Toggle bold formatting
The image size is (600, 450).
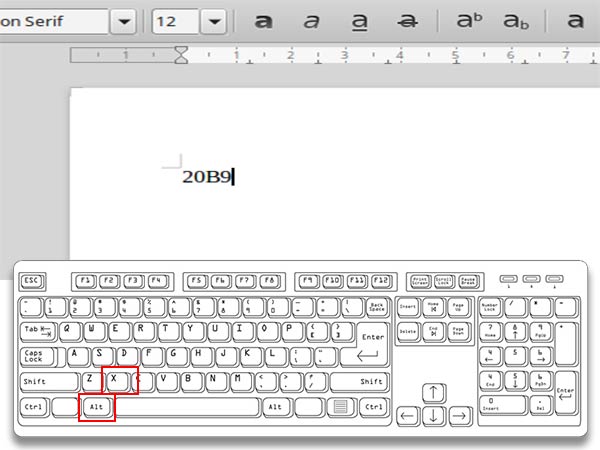(263, 21)
